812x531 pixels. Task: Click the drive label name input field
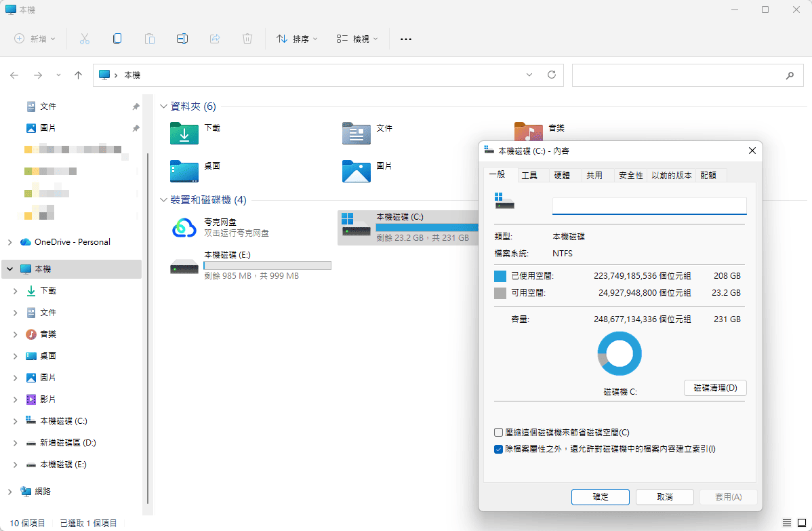[x=649, y=205]
